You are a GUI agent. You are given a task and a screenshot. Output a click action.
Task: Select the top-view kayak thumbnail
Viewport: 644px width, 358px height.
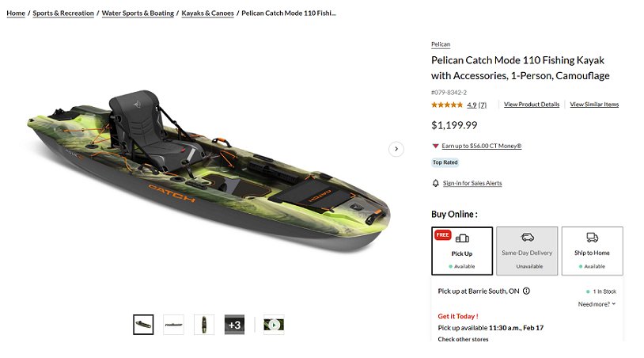click(204, 325)
